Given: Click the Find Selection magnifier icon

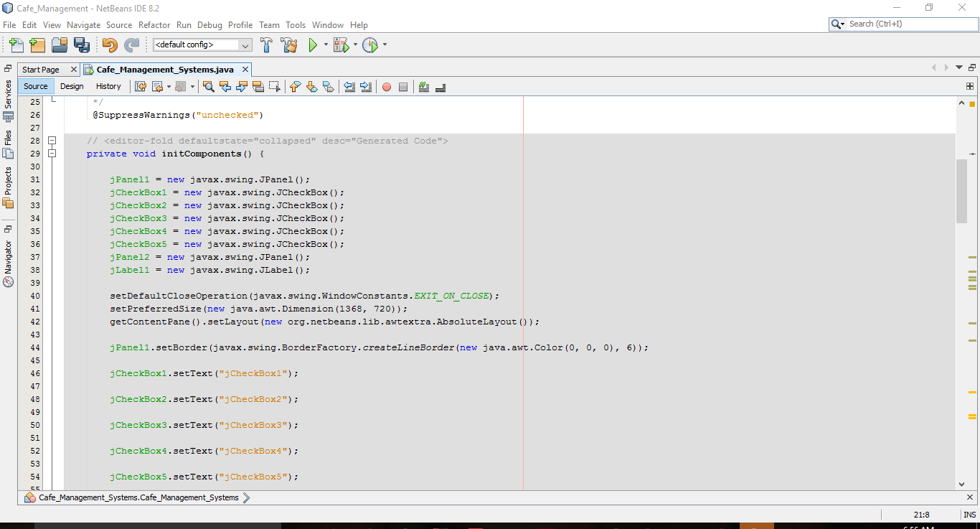Looking at the screenshot, I should (208, 86).
